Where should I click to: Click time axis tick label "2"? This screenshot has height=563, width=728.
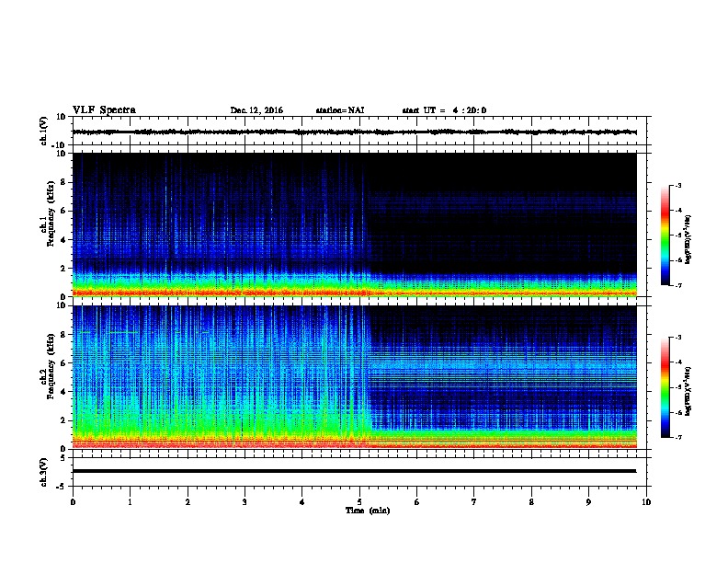188,502
